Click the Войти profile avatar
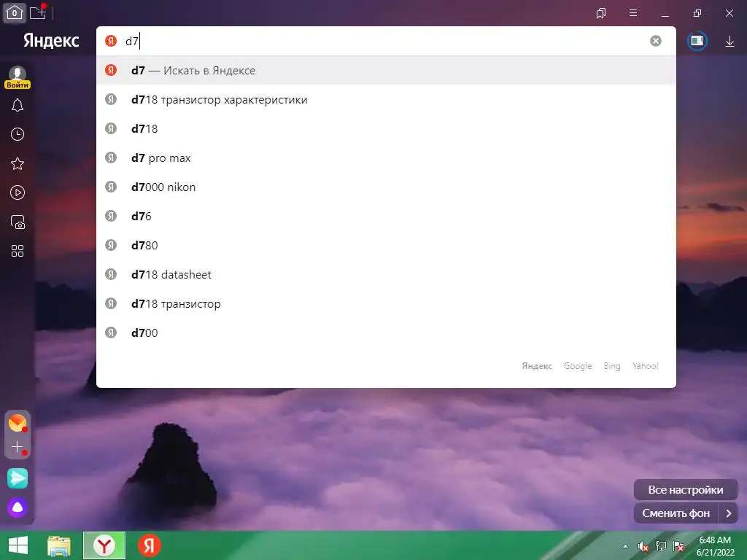Image resolution: width=747 pixels, height=560 pixels. click(x=18, y=77)
